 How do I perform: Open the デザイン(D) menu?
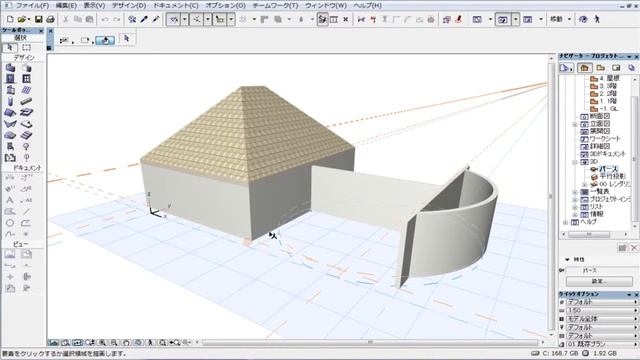(129, 5)
